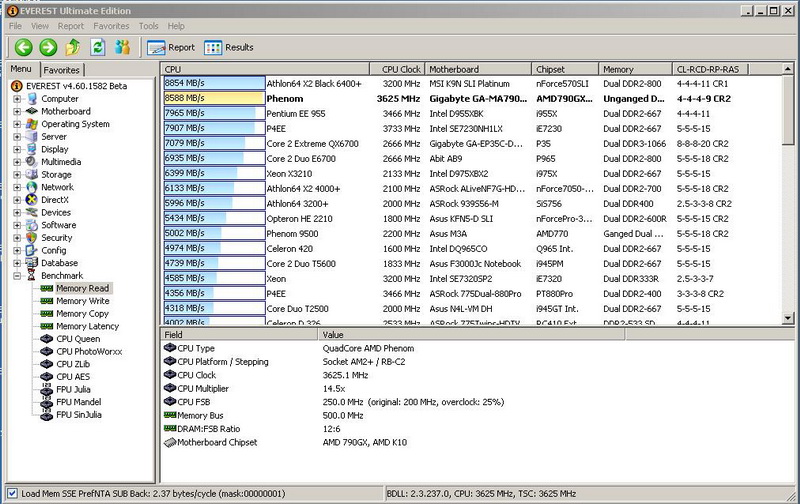Click the Field column header

tap(239, 335)
